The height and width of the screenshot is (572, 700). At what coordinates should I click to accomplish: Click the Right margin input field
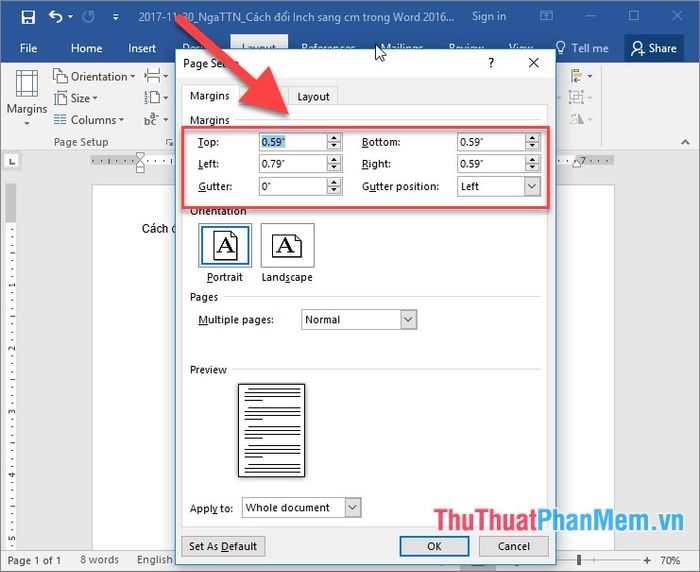click(x=491, y=164)
